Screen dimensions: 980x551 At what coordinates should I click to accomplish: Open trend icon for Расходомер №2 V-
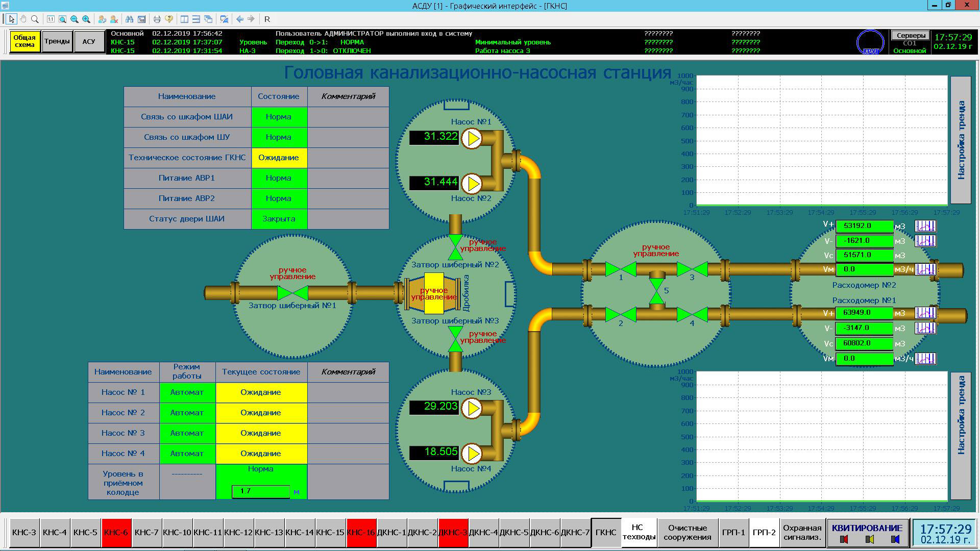coord(925,240)
